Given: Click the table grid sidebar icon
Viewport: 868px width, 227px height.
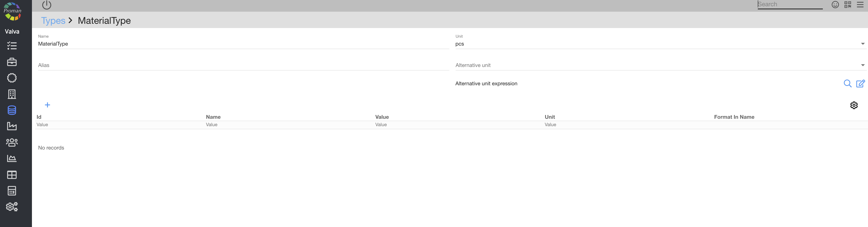Looking at the screenshot, I should 12,175.
